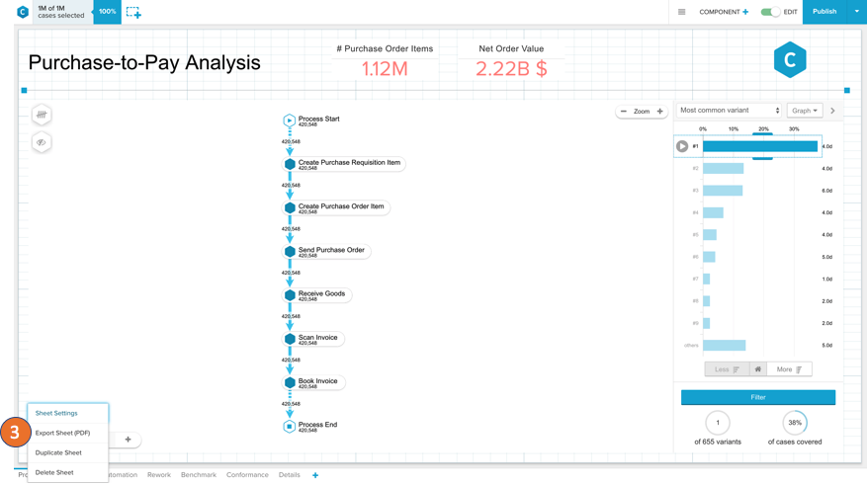Play variant #1 animation
Viewport: 868px width, 485px height.
click(x=682, y=146)
